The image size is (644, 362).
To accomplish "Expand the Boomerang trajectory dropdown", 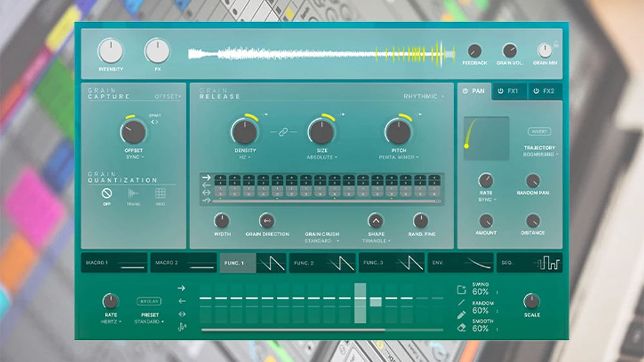I will click(540, 155).
